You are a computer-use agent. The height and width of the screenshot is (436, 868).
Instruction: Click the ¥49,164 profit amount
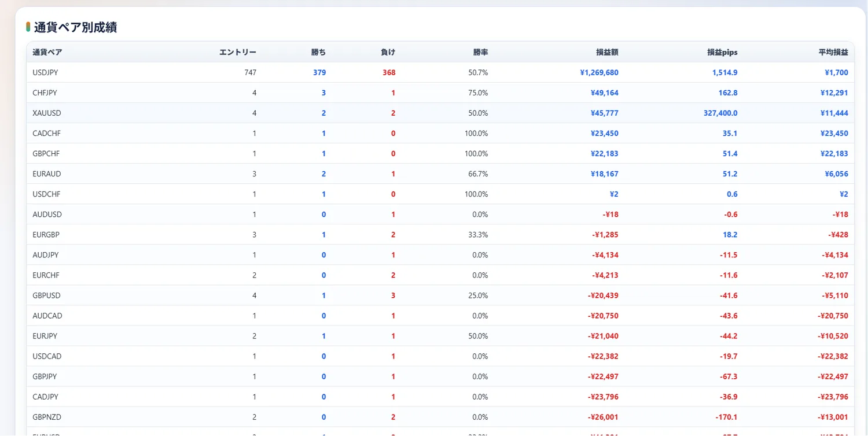605,93
